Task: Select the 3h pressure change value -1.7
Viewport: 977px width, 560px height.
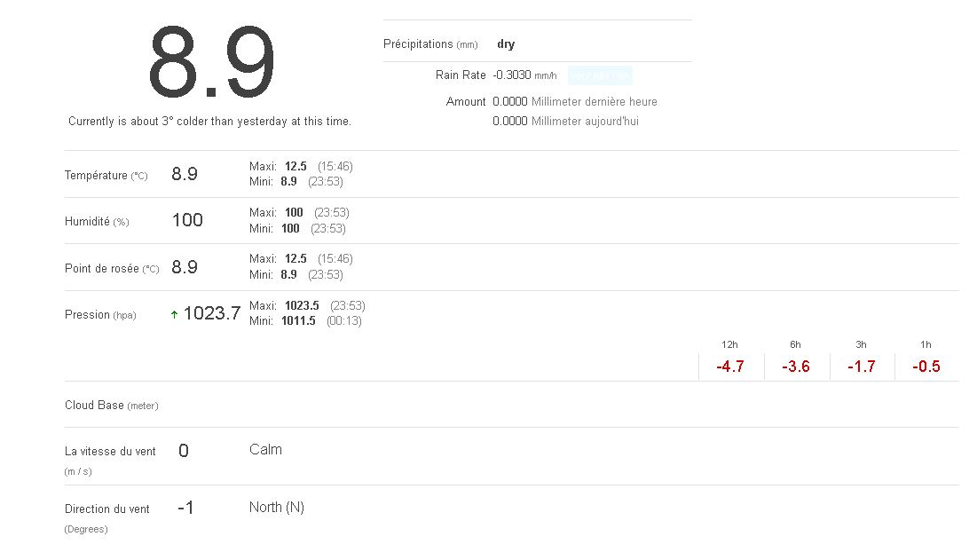Action: pos(862,367)
